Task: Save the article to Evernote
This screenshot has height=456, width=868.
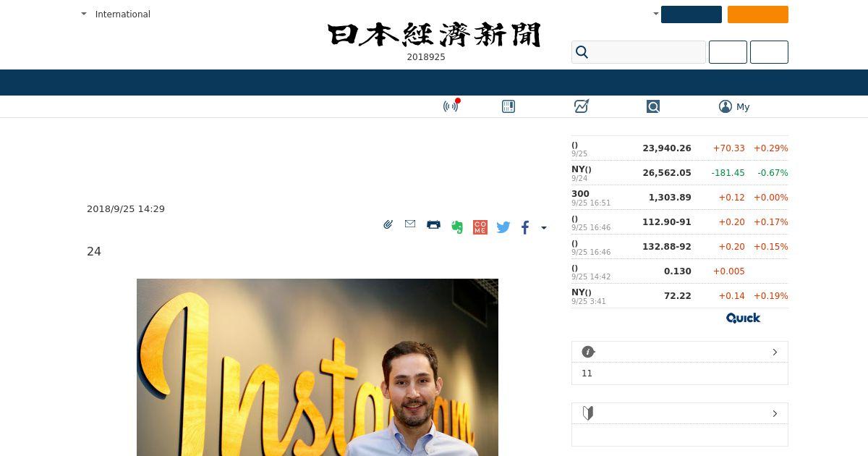Action: point(456,227)
